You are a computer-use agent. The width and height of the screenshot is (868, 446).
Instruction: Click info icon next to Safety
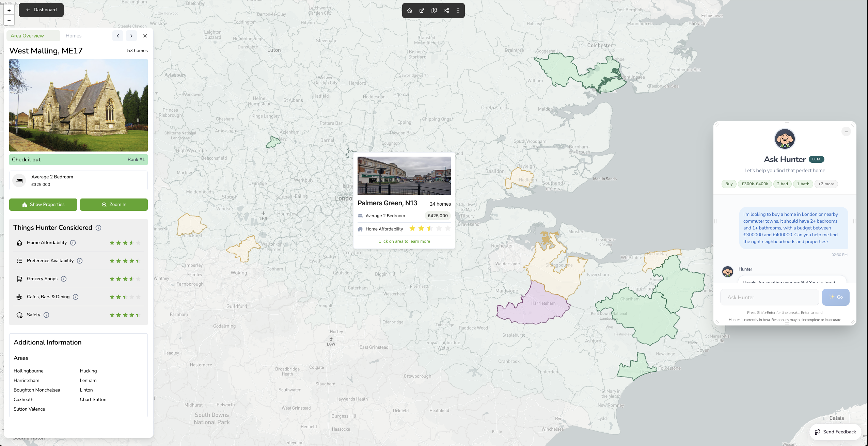pos(46,315)
